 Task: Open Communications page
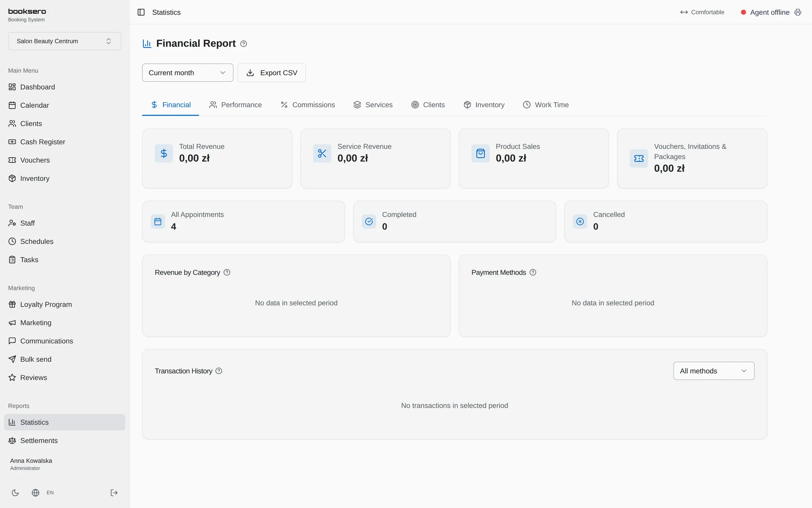tap(65, 341)
